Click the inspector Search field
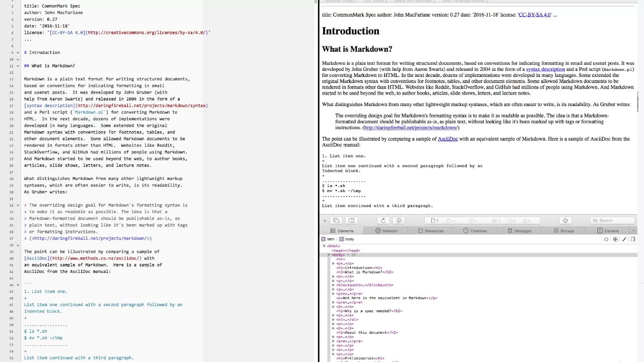Screen dimensions: 644x362 pyautogui.click(x=611, y=220)
